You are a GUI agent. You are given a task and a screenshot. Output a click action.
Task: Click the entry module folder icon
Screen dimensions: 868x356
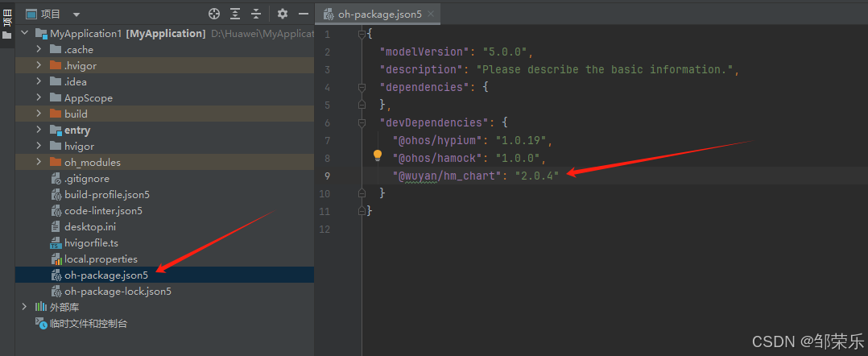pos(56,130)
